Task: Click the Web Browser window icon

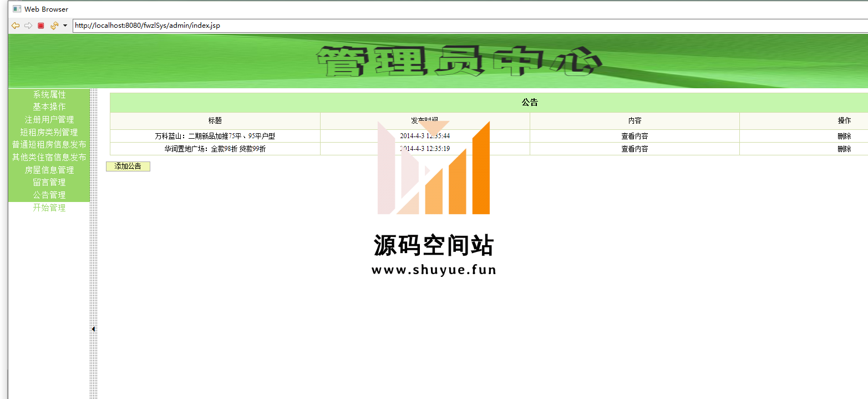Action: [17, 9]
